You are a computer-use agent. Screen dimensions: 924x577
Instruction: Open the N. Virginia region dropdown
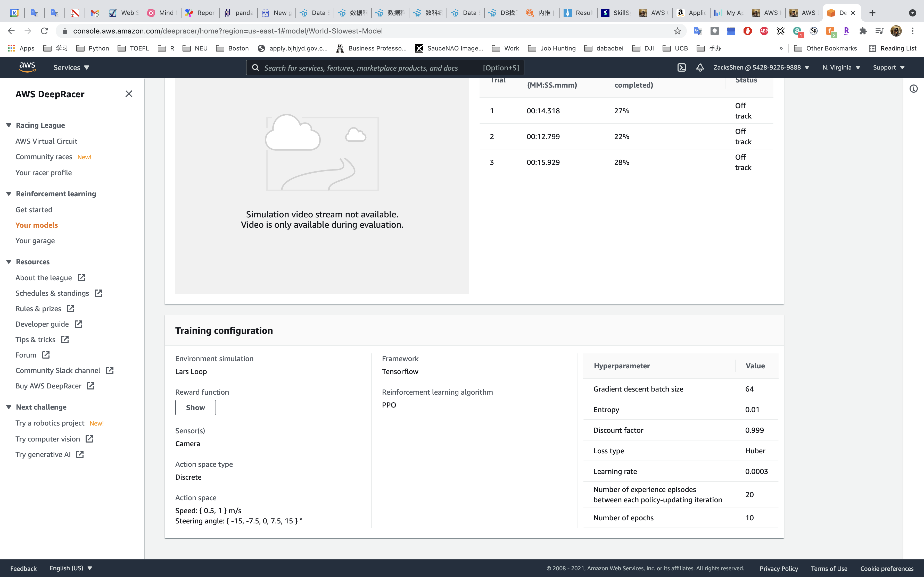tap(841, 67)
